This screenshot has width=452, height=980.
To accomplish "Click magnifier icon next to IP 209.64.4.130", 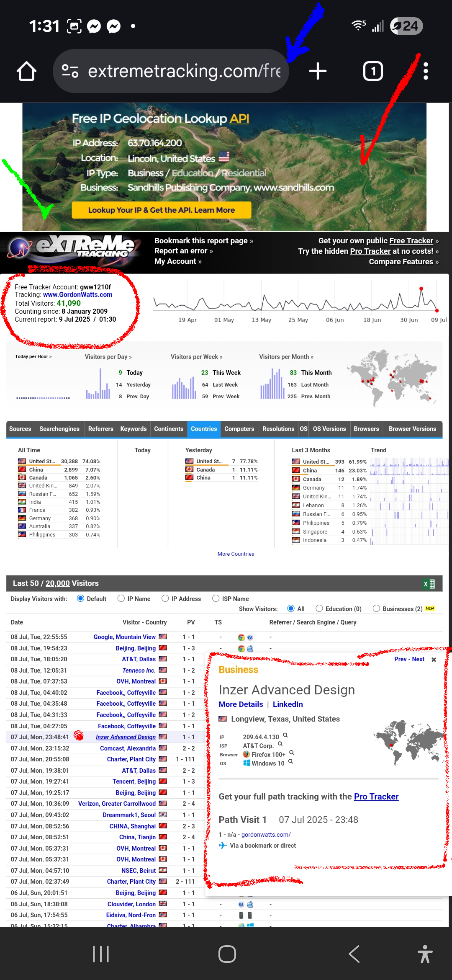I will click(285, 735).
